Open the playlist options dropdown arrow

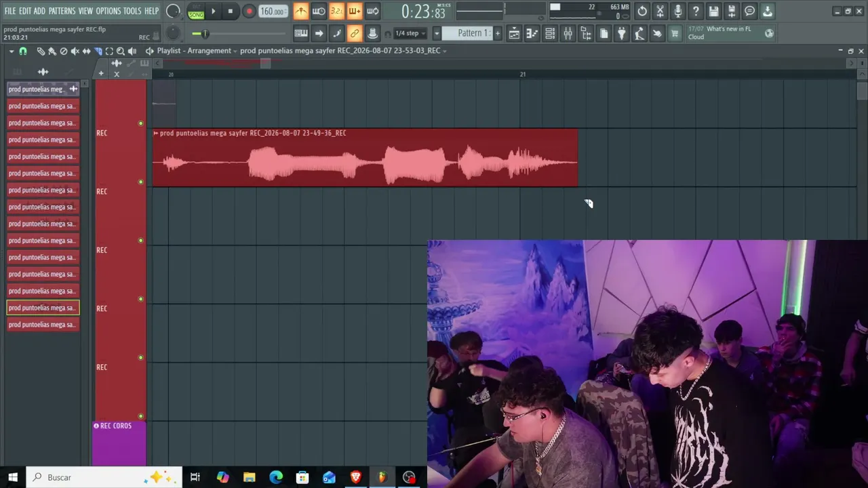point(12,52)
